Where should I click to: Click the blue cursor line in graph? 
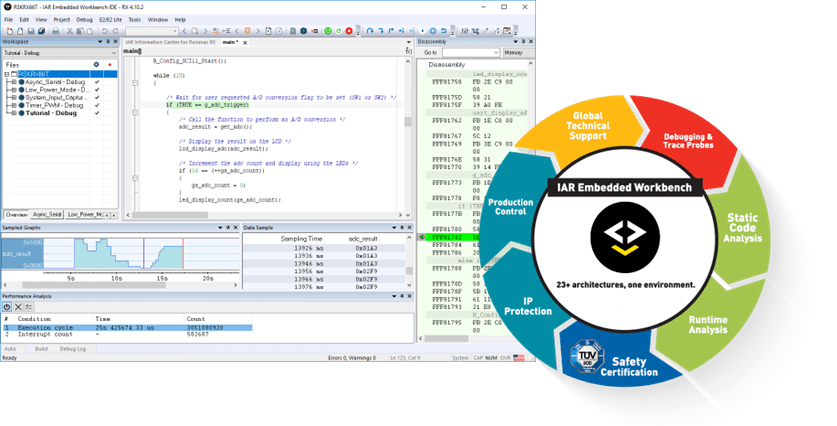pyautogui.click(x=143, y=254)
